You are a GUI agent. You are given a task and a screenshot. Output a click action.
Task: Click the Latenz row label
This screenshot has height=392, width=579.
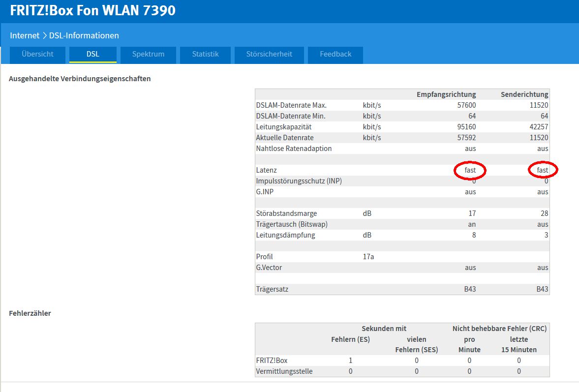pos(266,170)
